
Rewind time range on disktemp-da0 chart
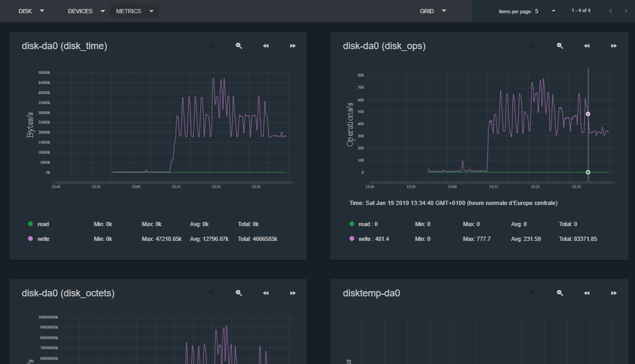(x=587, y=293)
